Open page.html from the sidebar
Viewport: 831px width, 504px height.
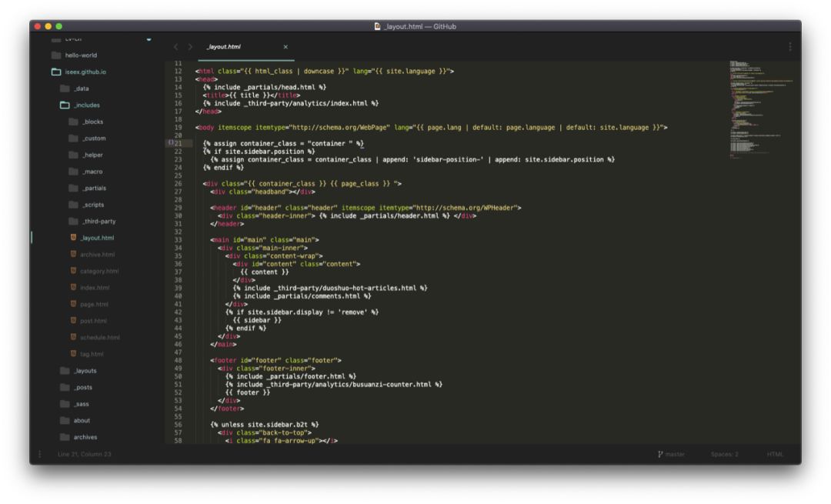coord(94,304)
